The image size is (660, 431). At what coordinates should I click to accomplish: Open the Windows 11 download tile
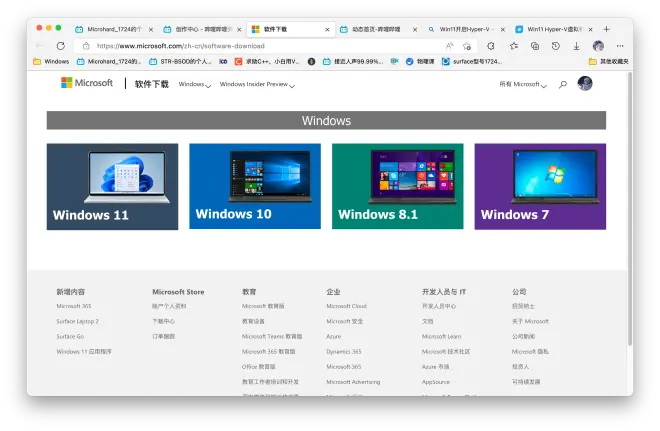tap(112, 186)
